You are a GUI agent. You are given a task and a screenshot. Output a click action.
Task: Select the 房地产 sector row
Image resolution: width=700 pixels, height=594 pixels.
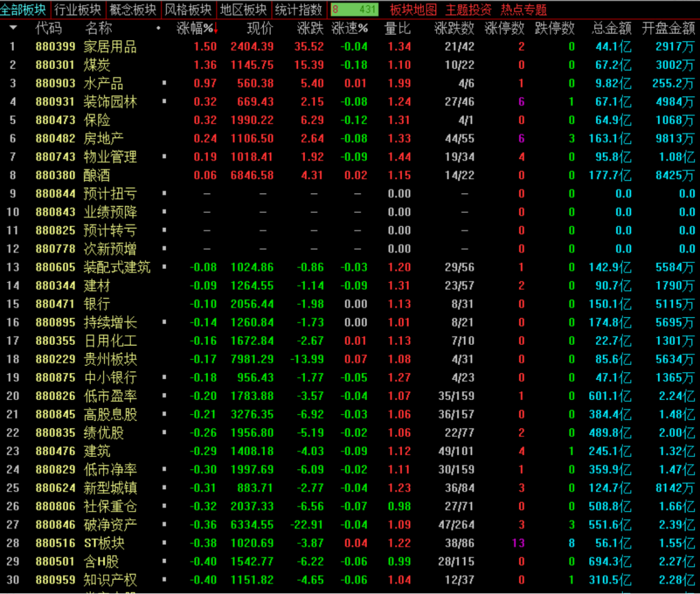(350, 138)
